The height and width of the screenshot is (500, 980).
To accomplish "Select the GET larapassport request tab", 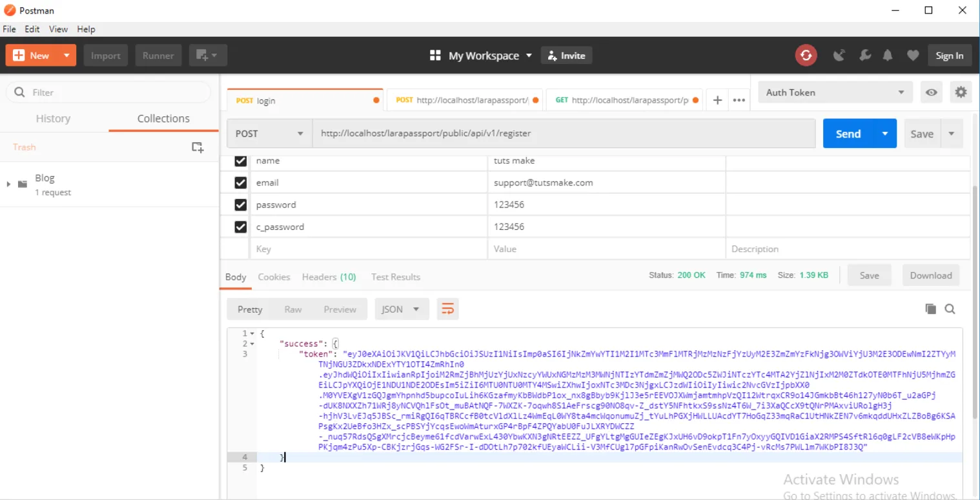I will 624,100.
